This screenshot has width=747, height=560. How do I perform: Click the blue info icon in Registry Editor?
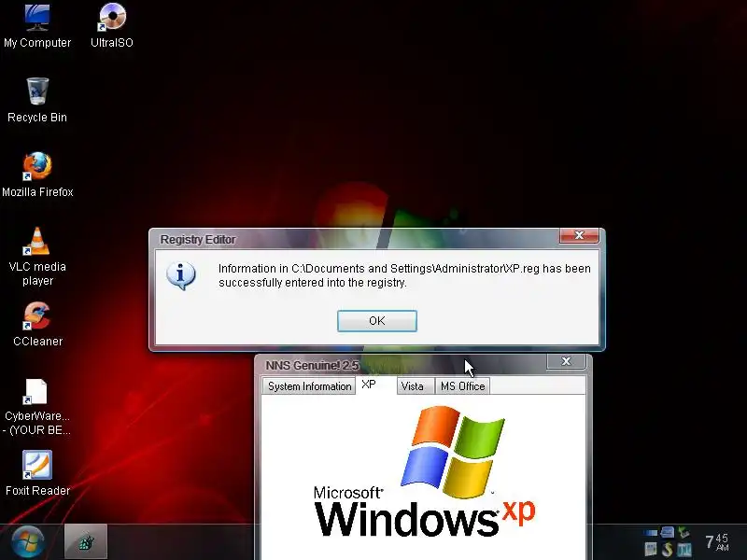click(180, 275)
